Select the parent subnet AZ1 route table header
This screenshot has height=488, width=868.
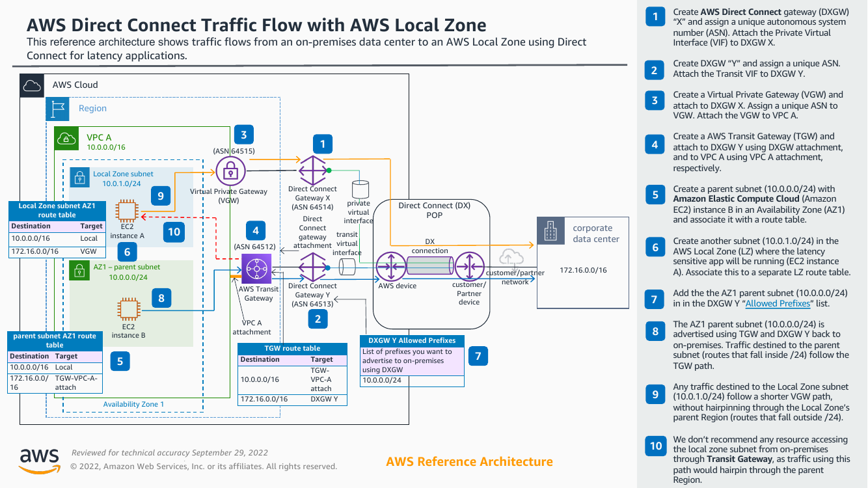(x=55, y=340)
